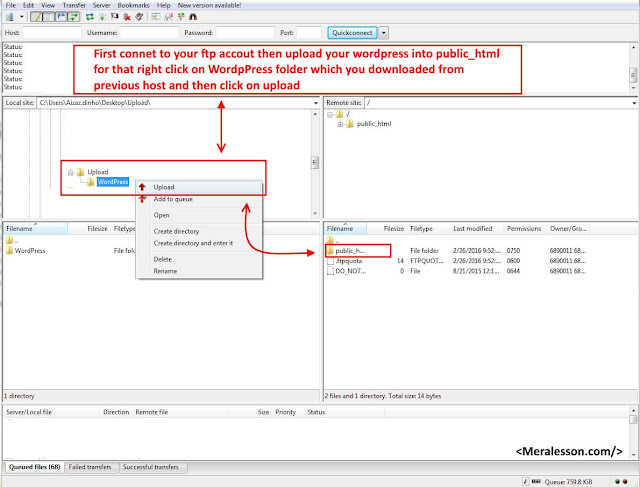Screen dimensions: 640x487
Task: Open the Help menu
Action: (163, 5)
